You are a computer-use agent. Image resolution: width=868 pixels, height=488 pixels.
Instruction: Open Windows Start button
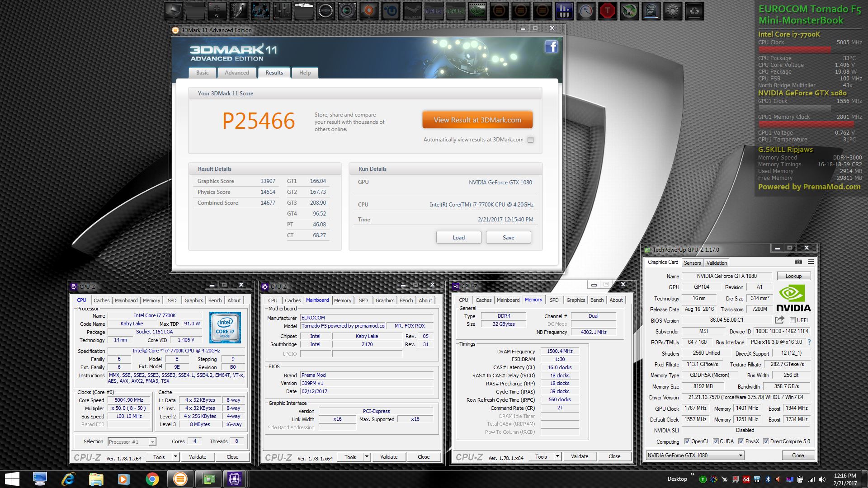point(12,479)
